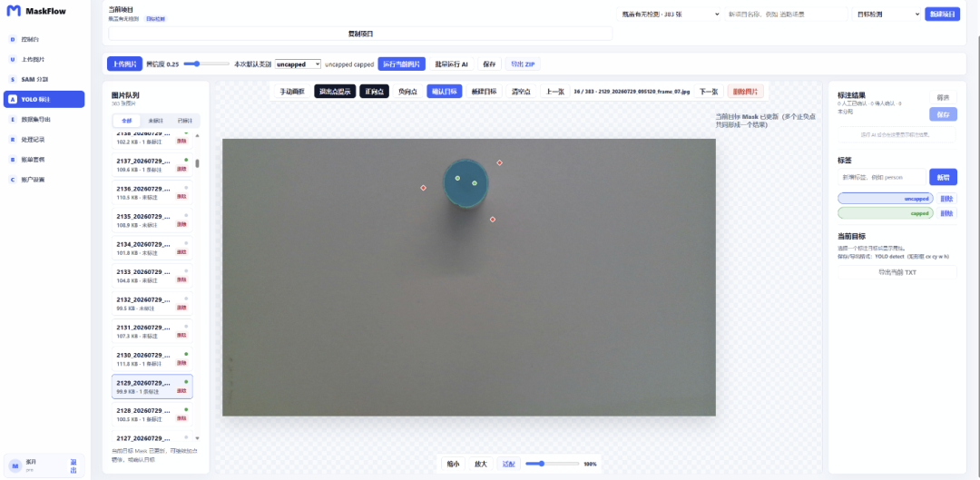Image resolution: width=980 pixels, height=480 pixels.
Task: Click the green status dot of 2137_20260729 item
Action: [x=186, y=160]
